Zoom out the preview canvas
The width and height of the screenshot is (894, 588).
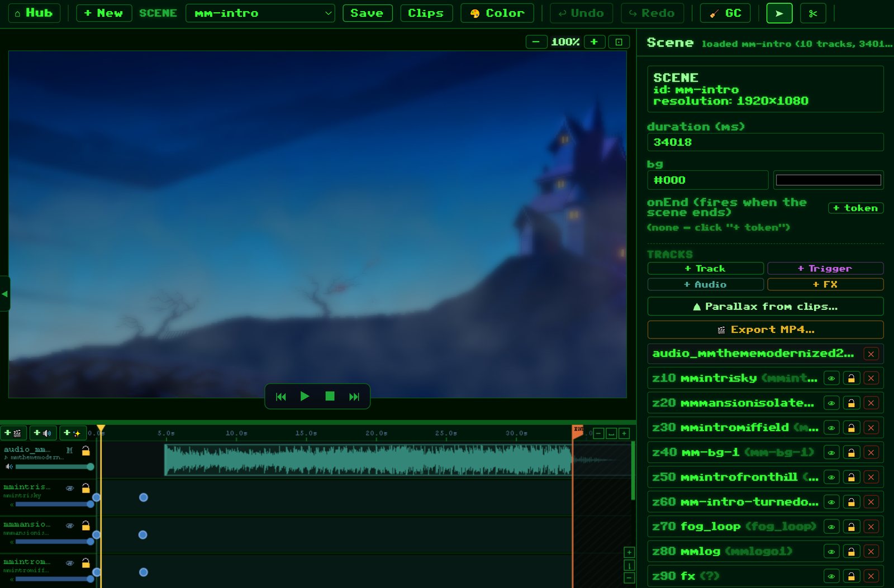[536, 42]
